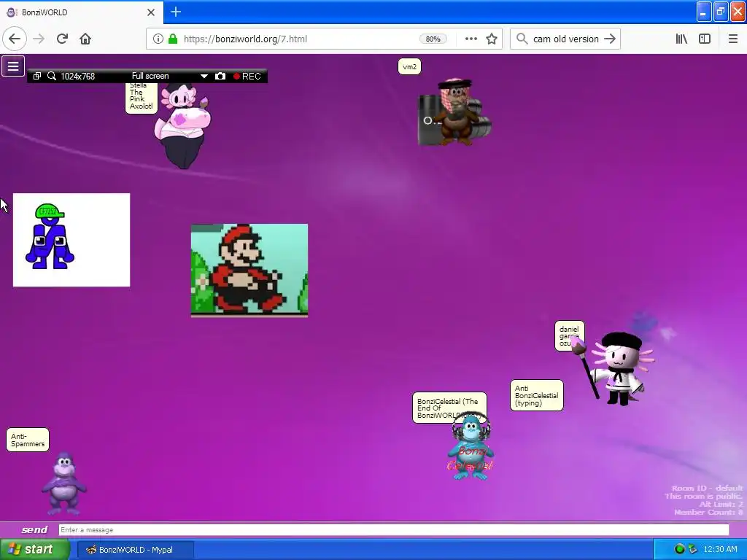The width and height of the screenshot is (747, 560).
Task: Click the recorder window restore icon
Action: click(37, 76)
